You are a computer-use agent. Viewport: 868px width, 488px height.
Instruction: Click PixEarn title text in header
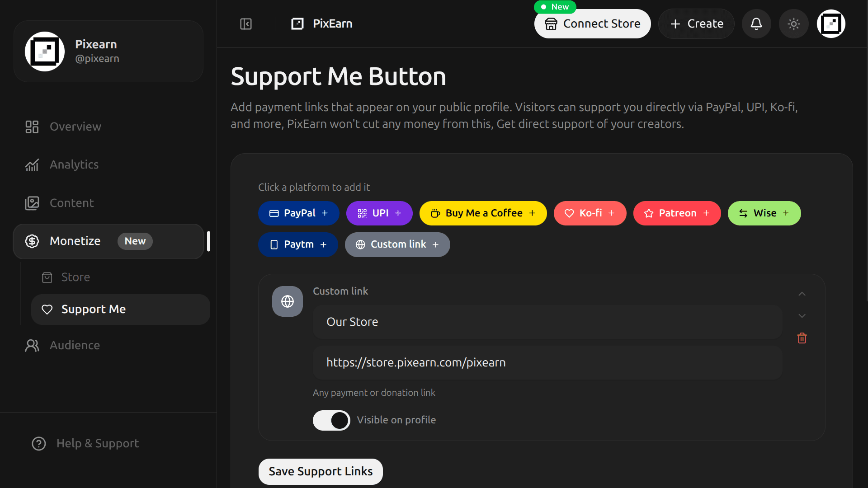333,24
